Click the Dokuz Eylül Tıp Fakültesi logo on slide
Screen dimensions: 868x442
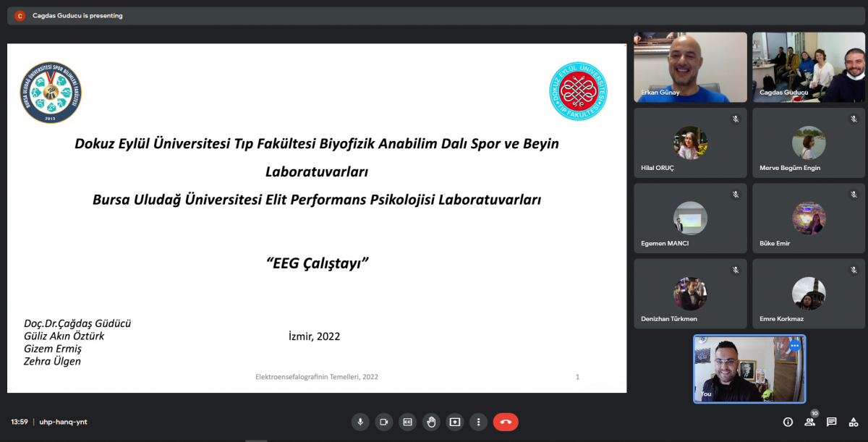pos(578,91)
